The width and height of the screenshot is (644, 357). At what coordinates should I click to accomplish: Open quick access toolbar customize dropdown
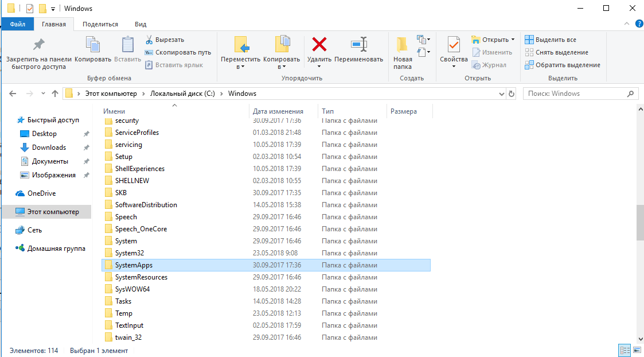click(53, 9)
